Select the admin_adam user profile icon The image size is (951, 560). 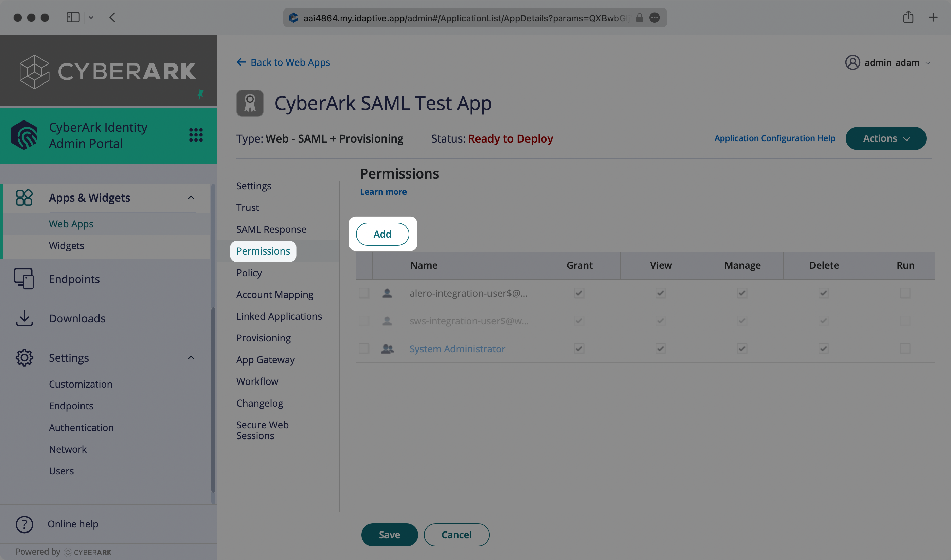[853, 62]
